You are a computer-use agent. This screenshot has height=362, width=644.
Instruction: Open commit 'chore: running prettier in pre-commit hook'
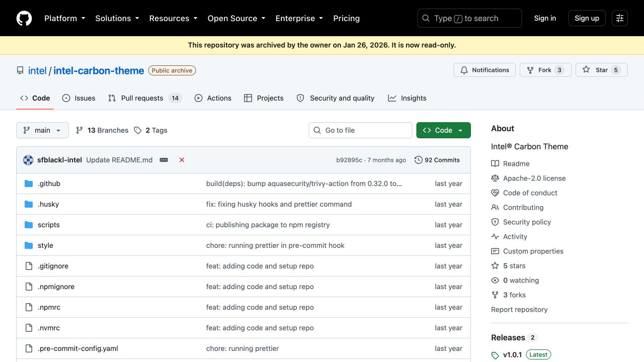click(x=275, y=245)
